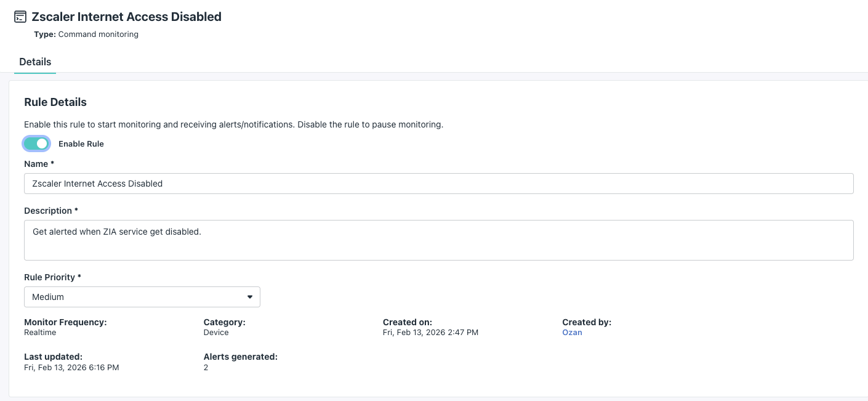Toggle the Enable Rule switch off
The width and height of the screenshot is (868, 401).
(36, 144)
